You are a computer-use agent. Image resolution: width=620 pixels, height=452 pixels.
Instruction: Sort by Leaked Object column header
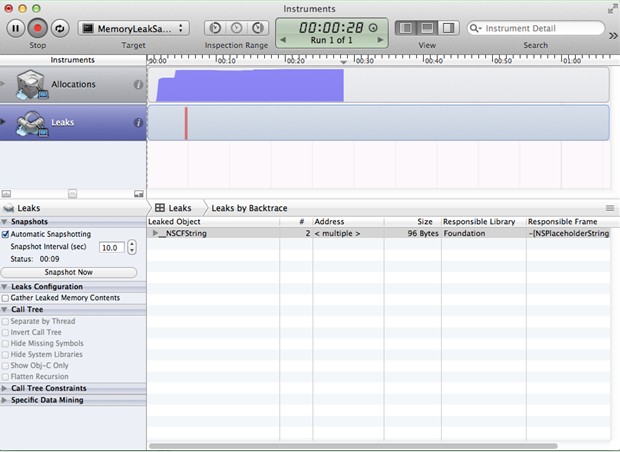coord(214,222)
